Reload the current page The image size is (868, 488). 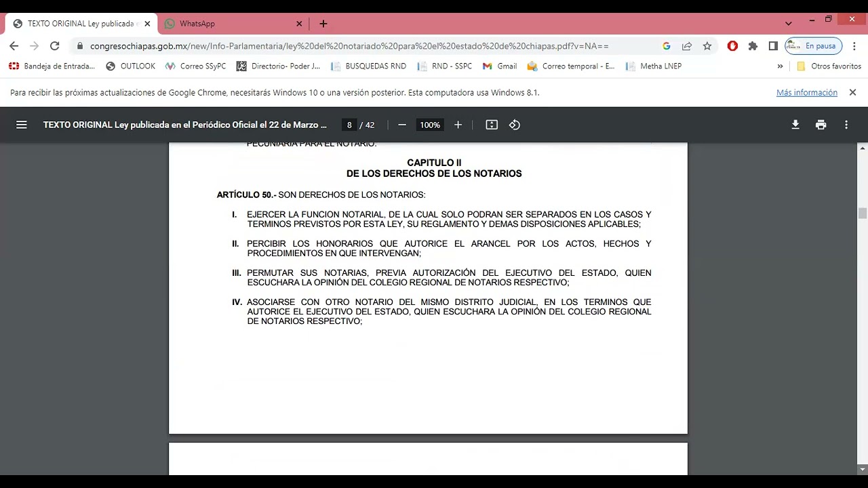point(55,46)
